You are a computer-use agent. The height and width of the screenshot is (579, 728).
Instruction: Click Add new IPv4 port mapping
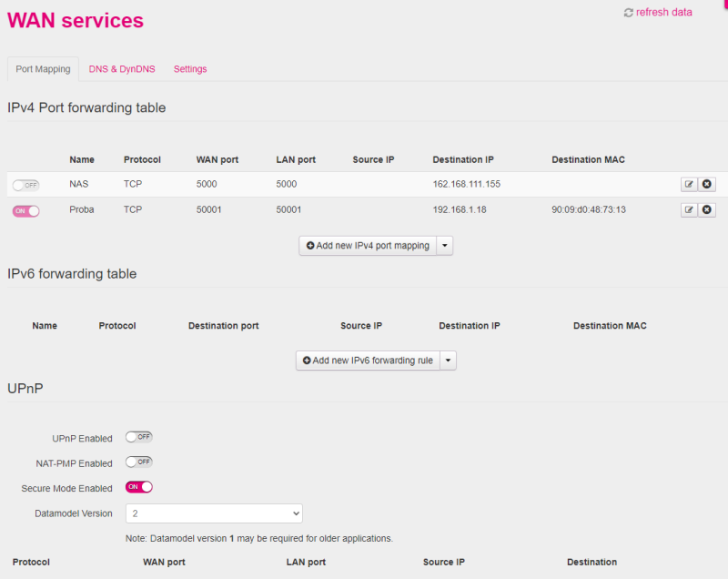(x=368, y=246)
